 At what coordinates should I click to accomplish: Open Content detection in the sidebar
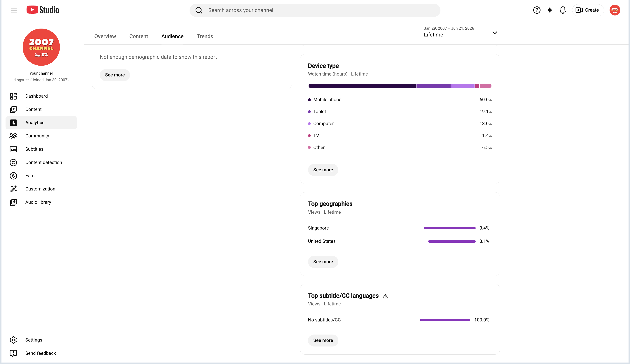point(41,162)
